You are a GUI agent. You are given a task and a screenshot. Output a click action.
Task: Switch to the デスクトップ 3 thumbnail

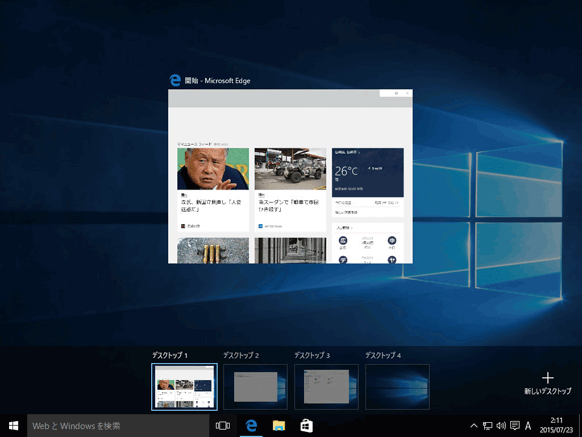tap(326, 387)
